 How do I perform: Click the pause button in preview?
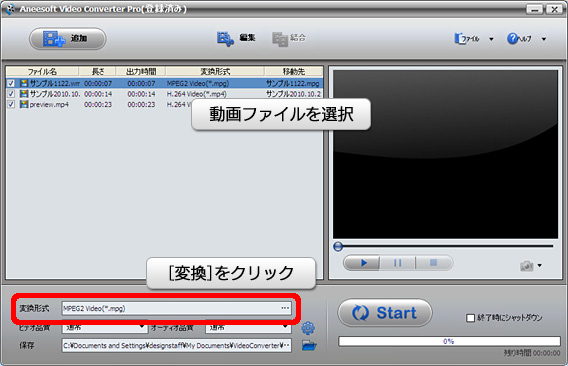tap(398, 263)
